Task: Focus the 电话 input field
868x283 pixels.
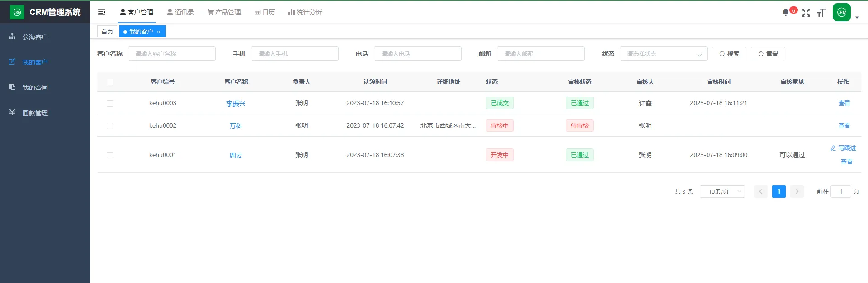Action: point(418,54)
